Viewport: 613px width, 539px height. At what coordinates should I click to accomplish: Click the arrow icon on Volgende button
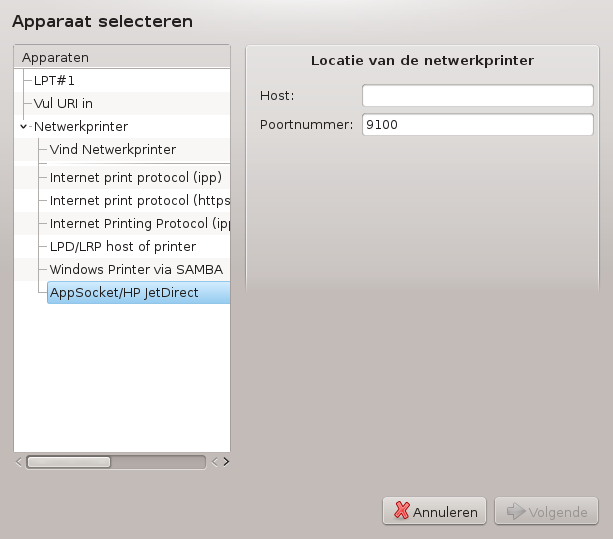coord(516,511)
